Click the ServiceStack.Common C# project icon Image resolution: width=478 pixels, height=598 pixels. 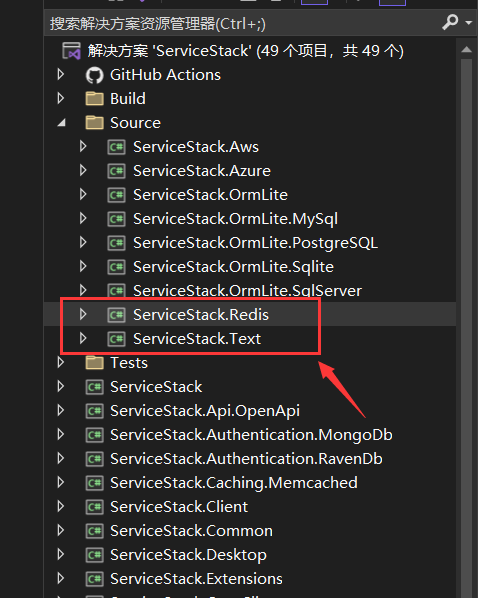coord(94,531)
